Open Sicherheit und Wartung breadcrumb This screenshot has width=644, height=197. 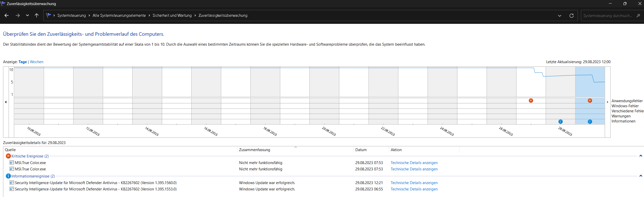click(x=172, y=15)
